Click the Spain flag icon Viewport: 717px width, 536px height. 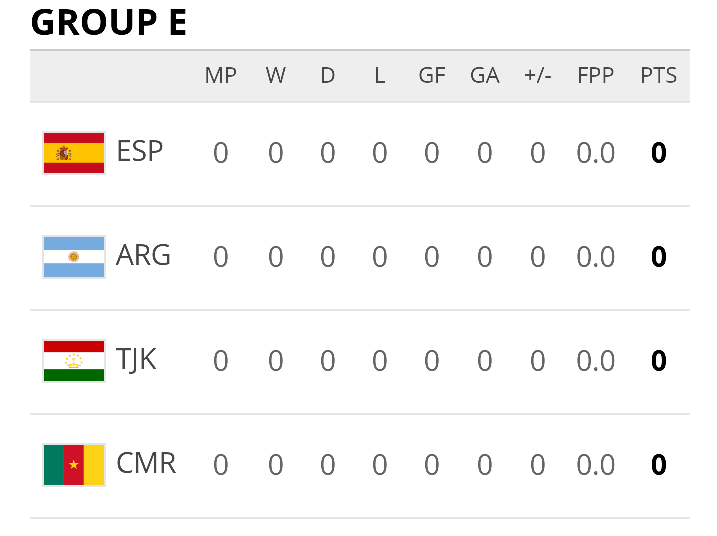(x=74, y=153)
